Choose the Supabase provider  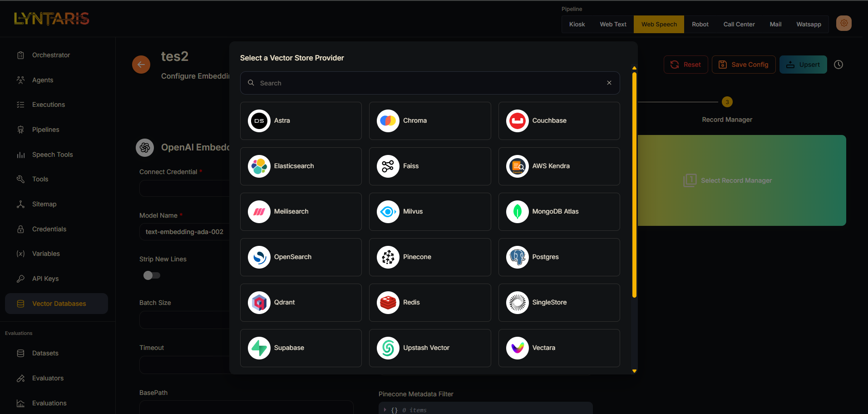coord(301,348)
